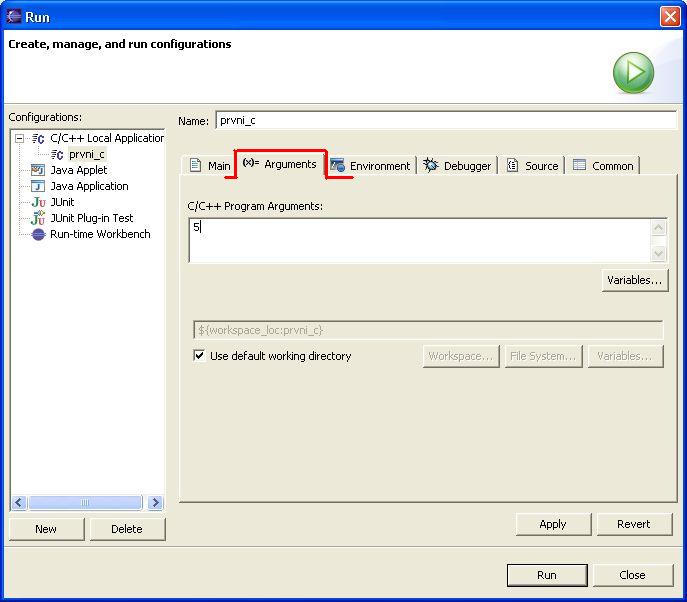Click the Apply button

pyautogui.click(x=552, y=524)
